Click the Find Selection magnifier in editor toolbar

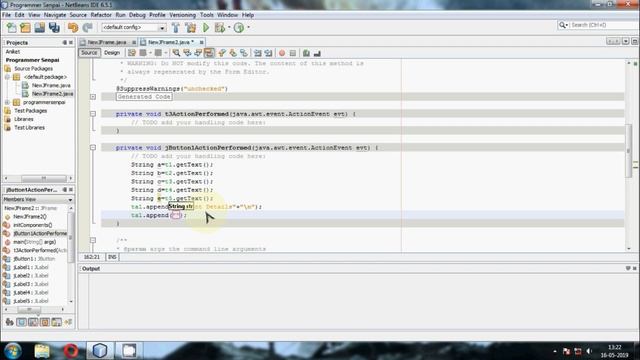click(x=176, y=53)
